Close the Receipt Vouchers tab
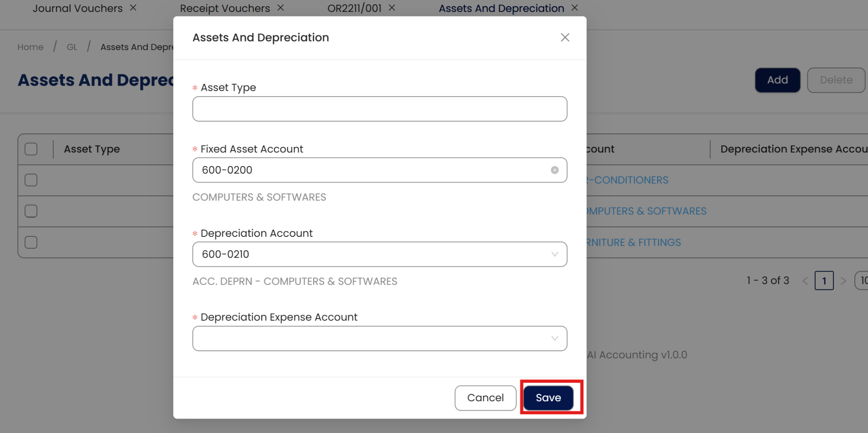 click(281, 8)
